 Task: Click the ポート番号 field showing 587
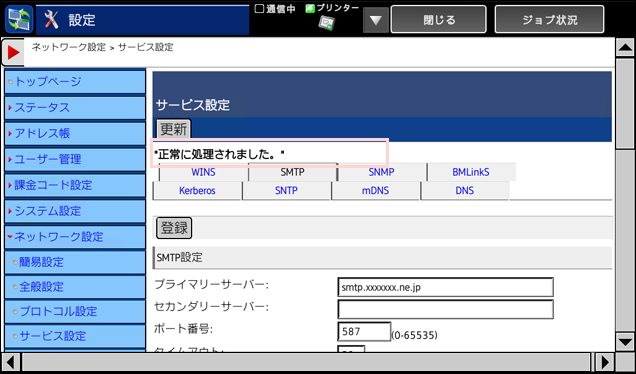pyautogui.click(x=364, y=331)
